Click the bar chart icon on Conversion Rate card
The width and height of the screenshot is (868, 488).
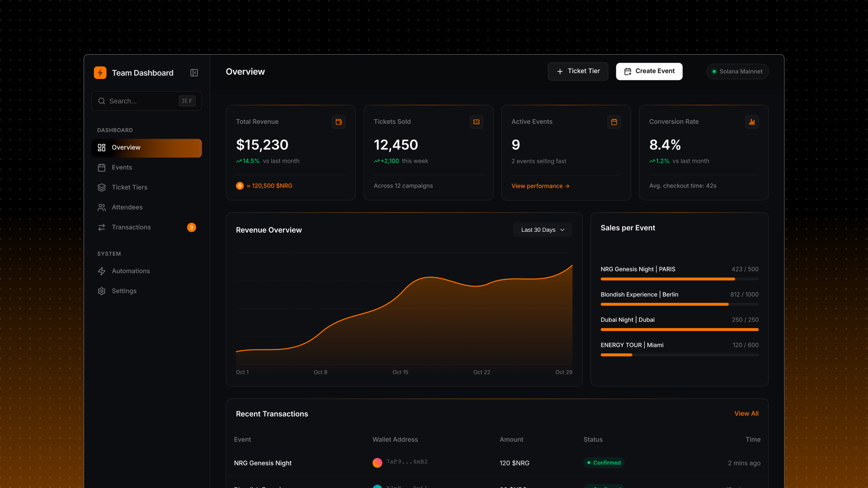pos(752,122)
